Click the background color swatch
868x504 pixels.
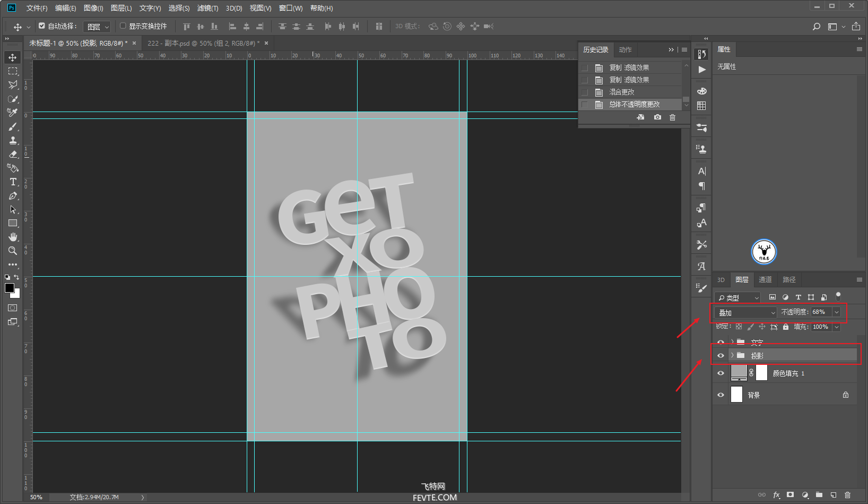tap(16, 295)
